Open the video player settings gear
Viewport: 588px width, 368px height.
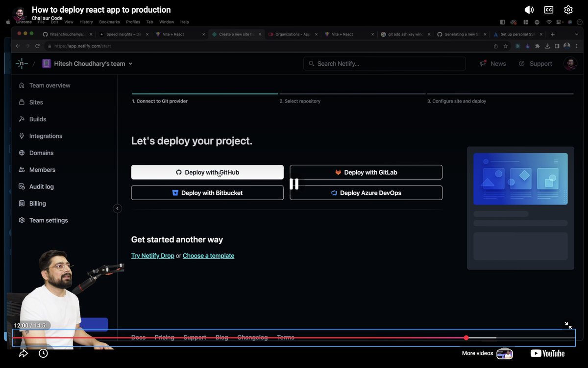(568, 10)
